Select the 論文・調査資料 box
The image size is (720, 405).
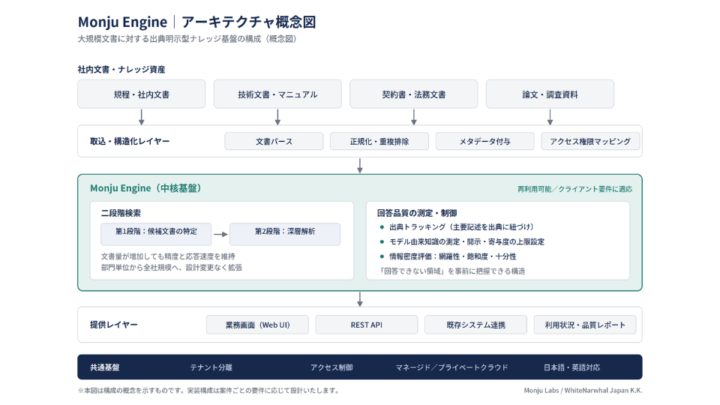(x=550, y=94)
